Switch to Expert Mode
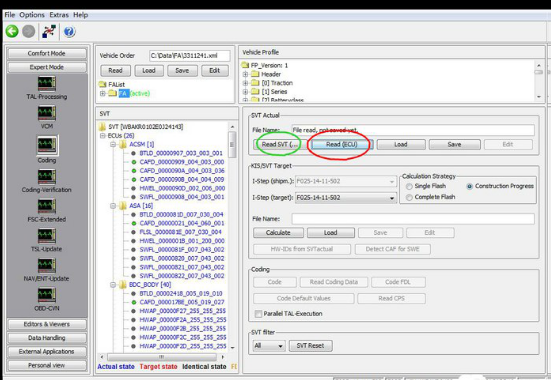Image resolution: width=551 pixels, height=380 pixels. pyautogui.click(x=47, y=67)
